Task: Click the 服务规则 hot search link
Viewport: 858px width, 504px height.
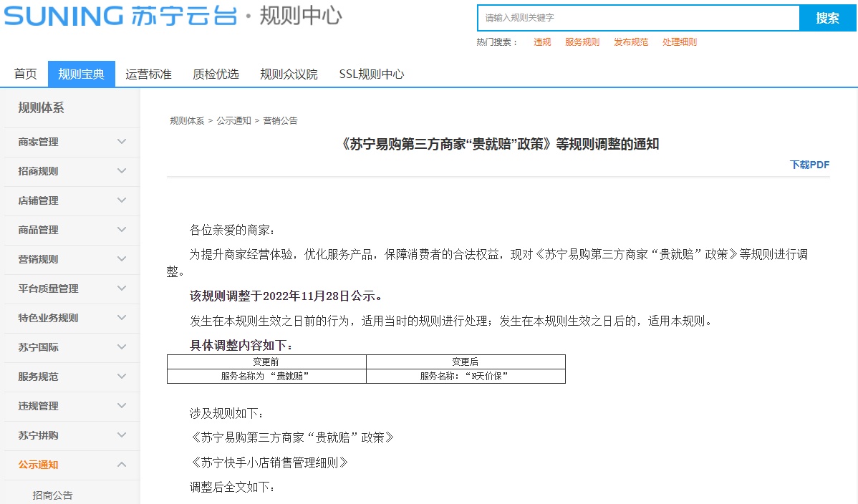Action: coord(582,42)
